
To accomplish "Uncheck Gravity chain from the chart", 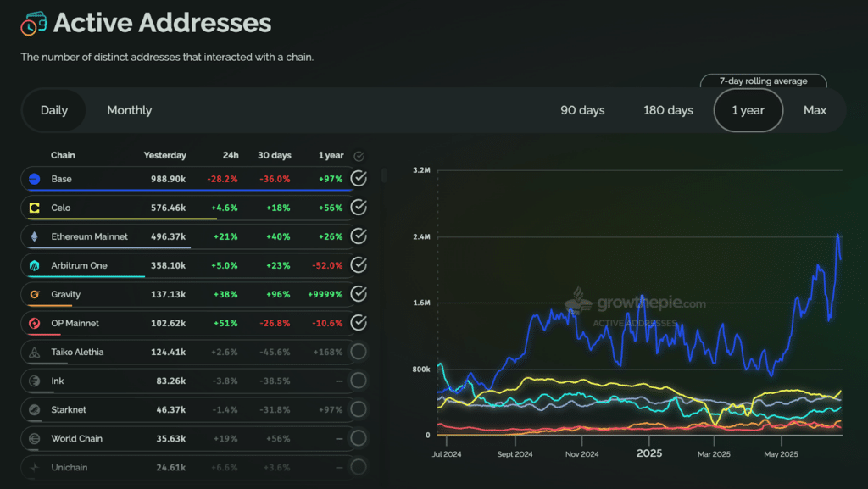I will [359, 294].
